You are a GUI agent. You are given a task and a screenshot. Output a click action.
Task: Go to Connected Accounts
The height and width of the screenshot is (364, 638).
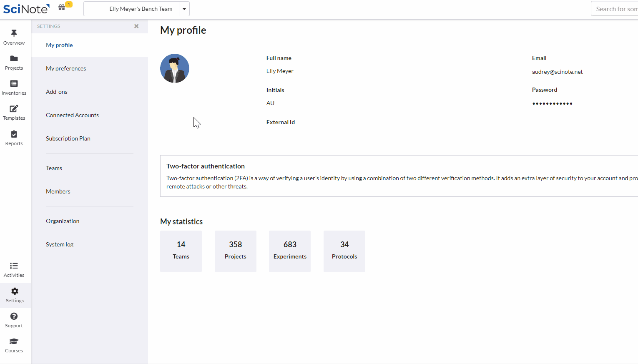(72, 115)
